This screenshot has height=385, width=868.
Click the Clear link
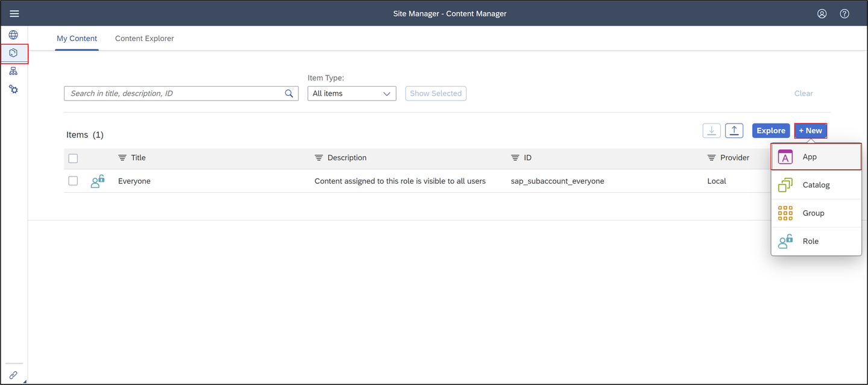[804, 93]
